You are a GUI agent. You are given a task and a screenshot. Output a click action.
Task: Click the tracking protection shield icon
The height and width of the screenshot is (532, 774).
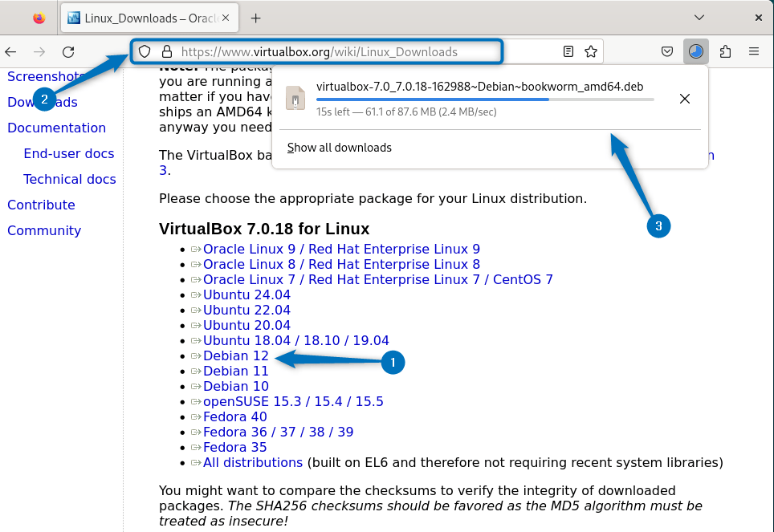[x=145, y=51]
